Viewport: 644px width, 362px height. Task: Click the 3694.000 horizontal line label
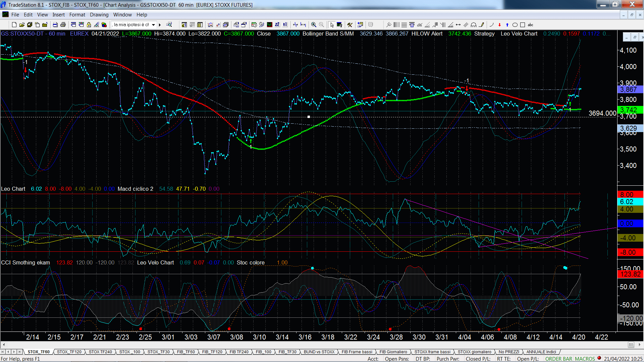(x=602, y=113)
